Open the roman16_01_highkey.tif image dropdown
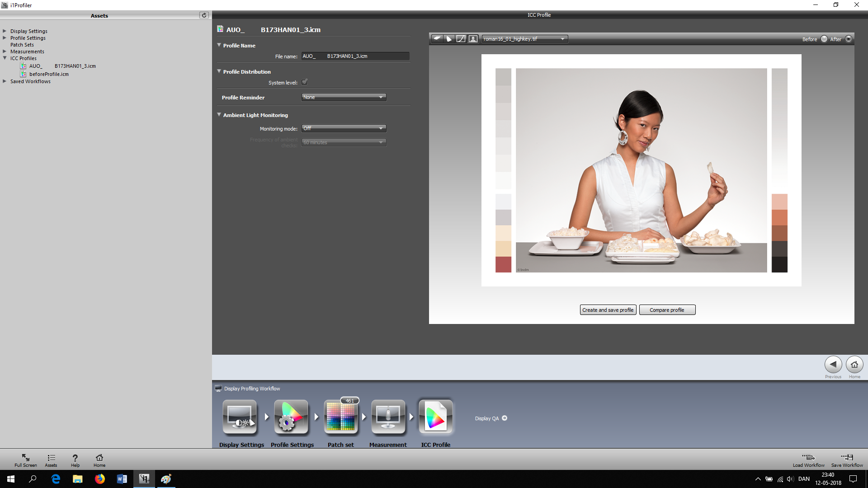Image resolution: width=868 pixels, height=488 pixels. pos(524,39)
